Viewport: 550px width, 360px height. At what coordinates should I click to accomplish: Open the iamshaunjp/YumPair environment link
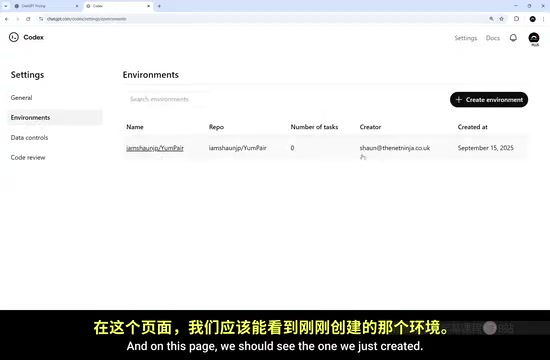tap(155, 148)
